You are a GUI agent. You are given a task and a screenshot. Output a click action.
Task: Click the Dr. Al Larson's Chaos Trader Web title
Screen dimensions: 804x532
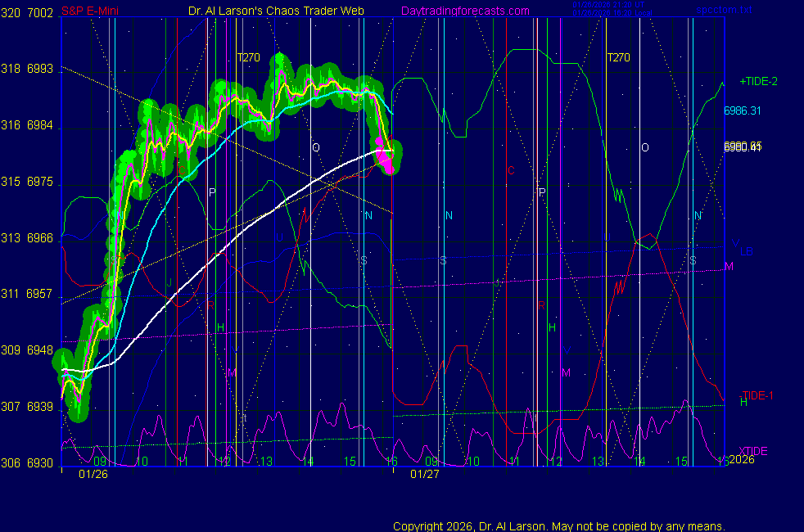(x=271, y=11)
